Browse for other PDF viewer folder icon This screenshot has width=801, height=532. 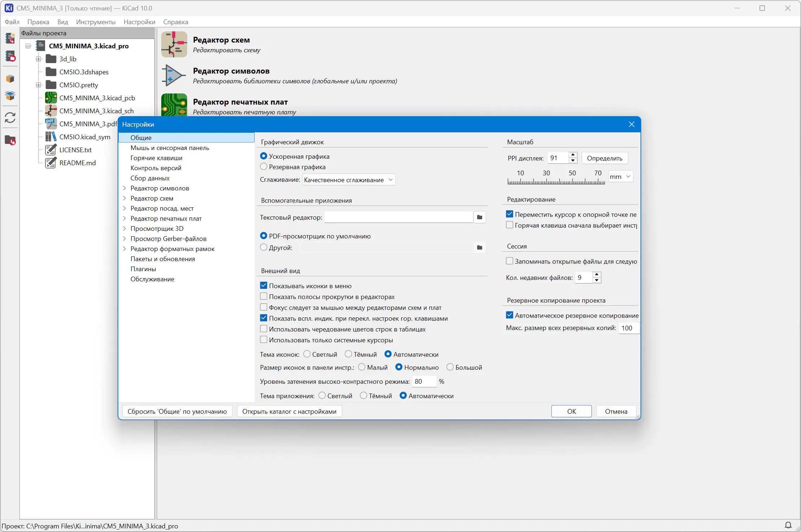click(479, 247)
